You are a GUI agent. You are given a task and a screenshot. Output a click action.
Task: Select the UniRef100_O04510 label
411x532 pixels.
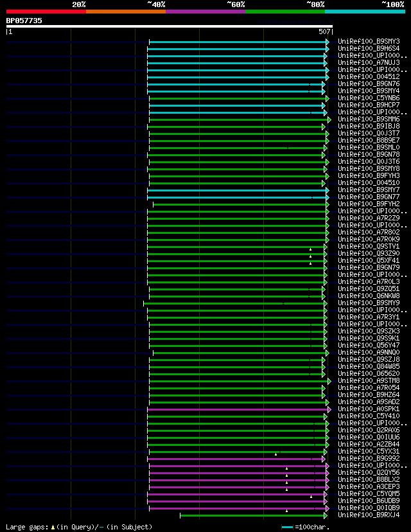369,183
